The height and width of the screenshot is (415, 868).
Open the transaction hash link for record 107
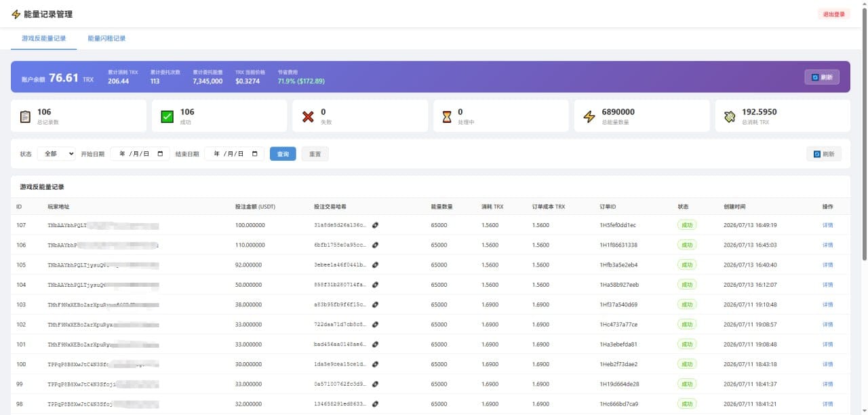[x=375, y=225]
